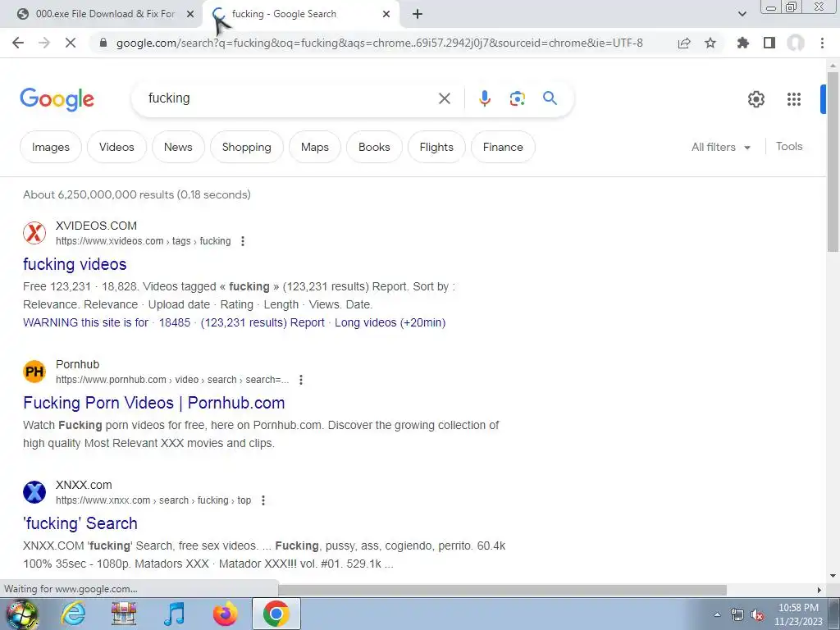Filter results by Shopping
Screen dimensions: 840x630
[246, 147]
